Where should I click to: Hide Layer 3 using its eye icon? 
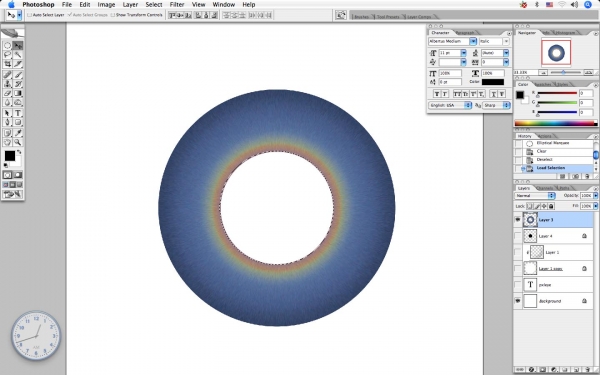coord(517,220)
